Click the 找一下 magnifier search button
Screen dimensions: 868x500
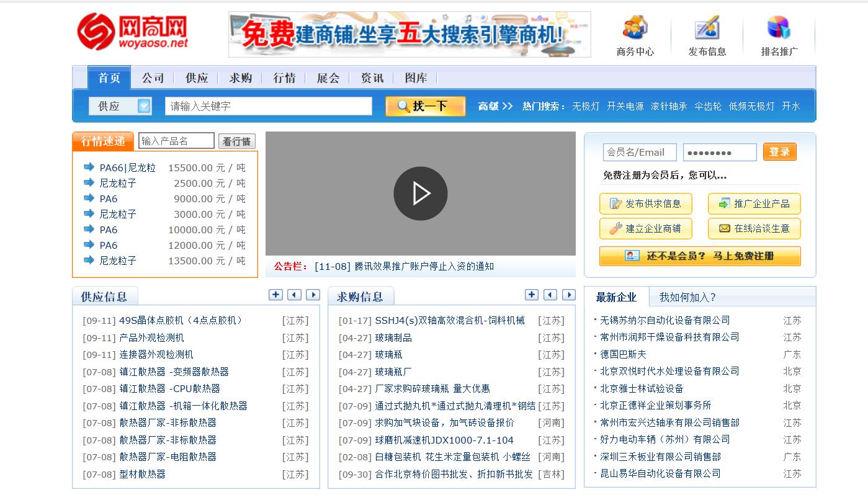(x=425, y=106)
